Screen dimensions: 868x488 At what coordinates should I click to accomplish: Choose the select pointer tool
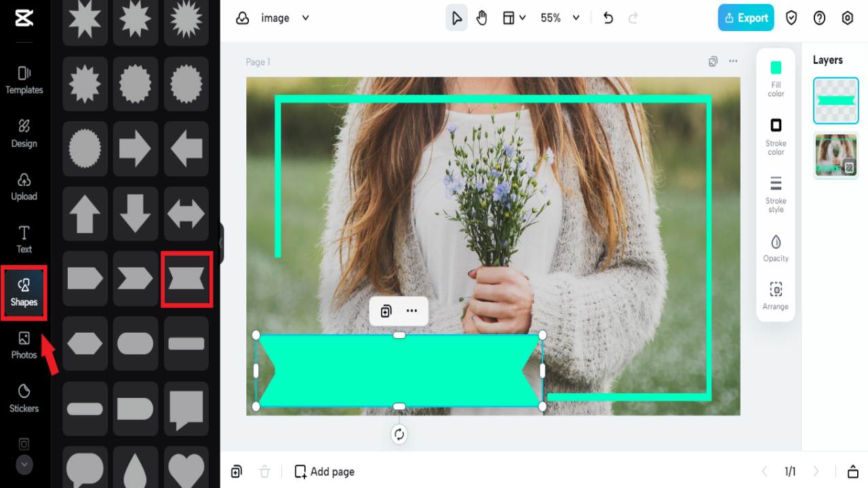click(456, 18)
